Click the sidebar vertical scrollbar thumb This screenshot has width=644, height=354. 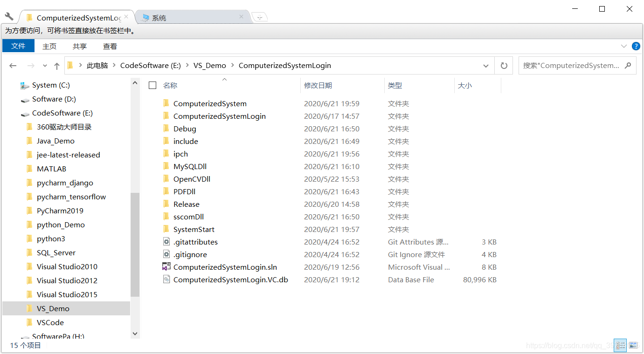click(x=135, y=245)
